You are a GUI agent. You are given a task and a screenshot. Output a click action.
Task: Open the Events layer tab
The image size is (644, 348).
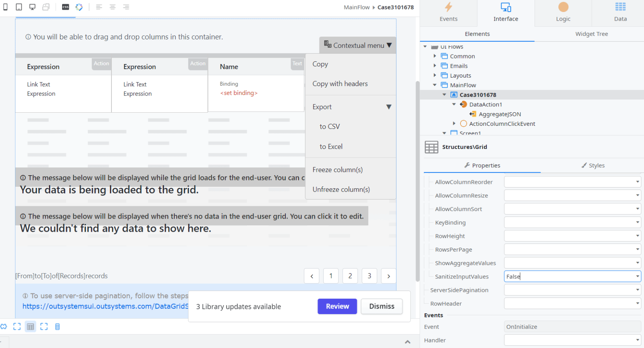click(x=449, y=12)
